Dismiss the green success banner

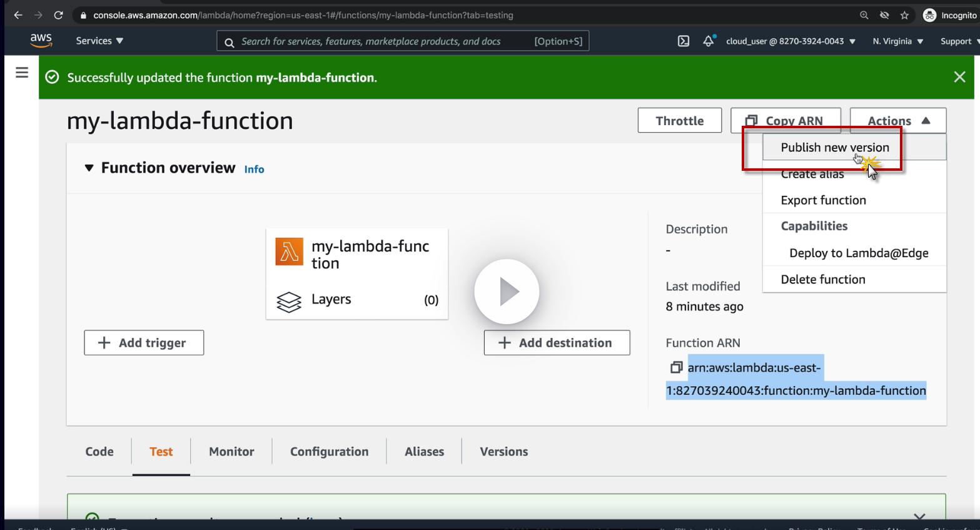pyautogui.click(x=959, y=77)
